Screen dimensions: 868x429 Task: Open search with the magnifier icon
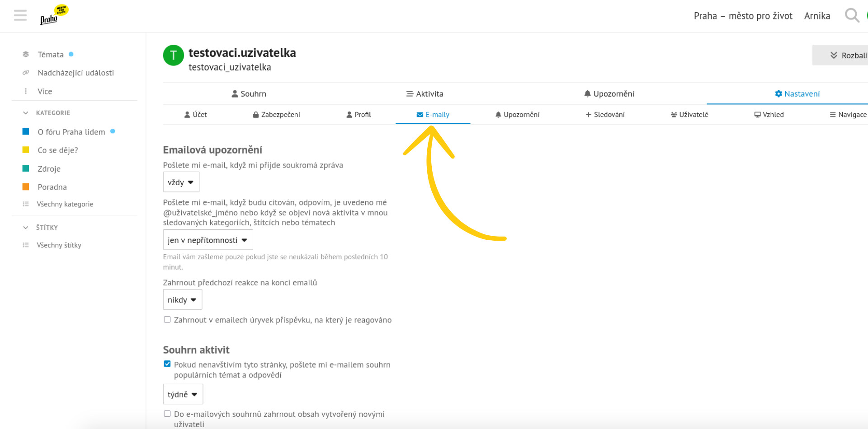(x=852, y=16)
